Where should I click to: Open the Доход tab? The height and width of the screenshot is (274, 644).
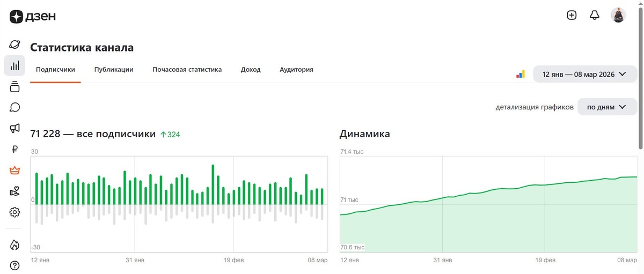[x=251, y=70]
